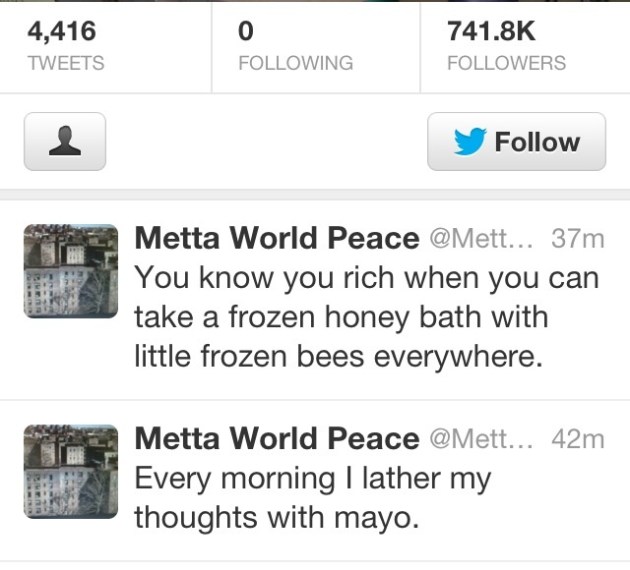The width and height of the screenshot is (630, 570).
Task: Click the 37m timestamp
Action: (x=578, y=239)
